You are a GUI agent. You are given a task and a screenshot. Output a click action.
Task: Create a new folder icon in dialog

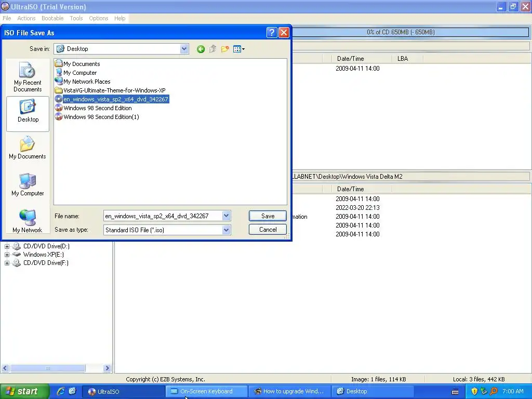[x=224, y=49]
